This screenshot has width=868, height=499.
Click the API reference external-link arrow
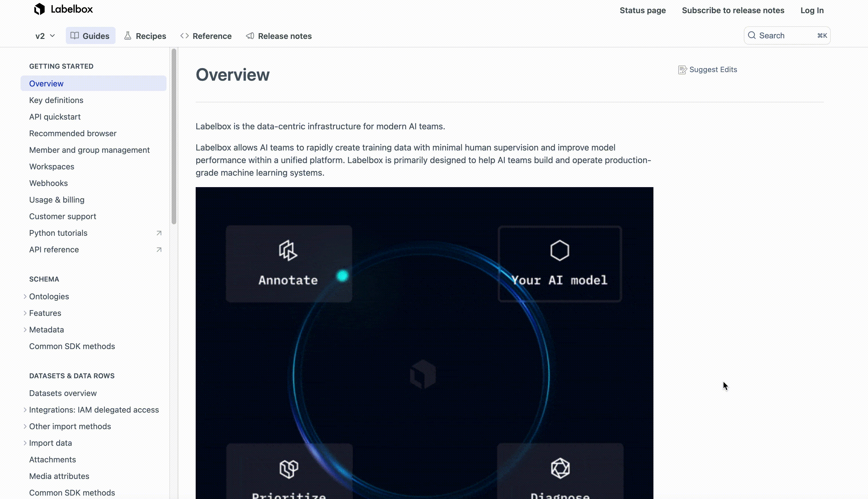[159, 250]
